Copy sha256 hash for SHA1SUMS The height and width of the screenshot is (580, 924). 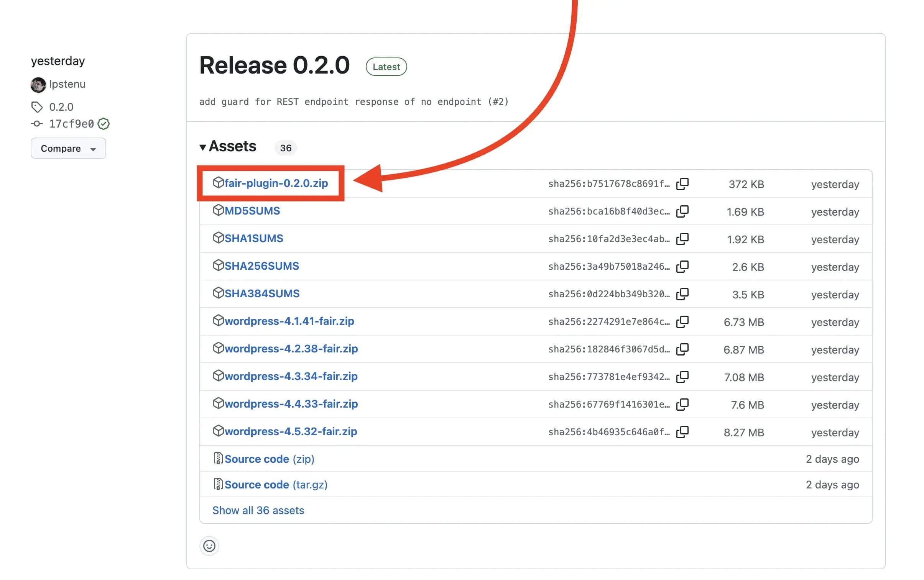682,239
